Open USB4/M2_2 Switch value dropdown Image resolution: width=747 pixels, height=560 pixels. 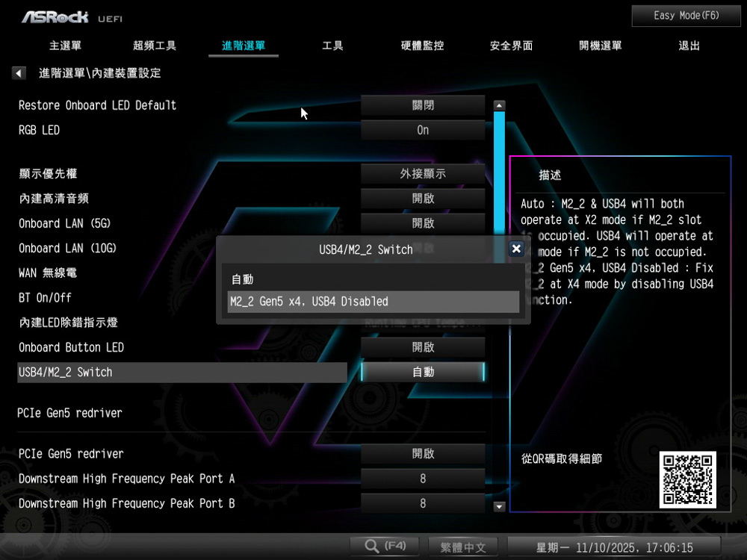pos(423,372)
